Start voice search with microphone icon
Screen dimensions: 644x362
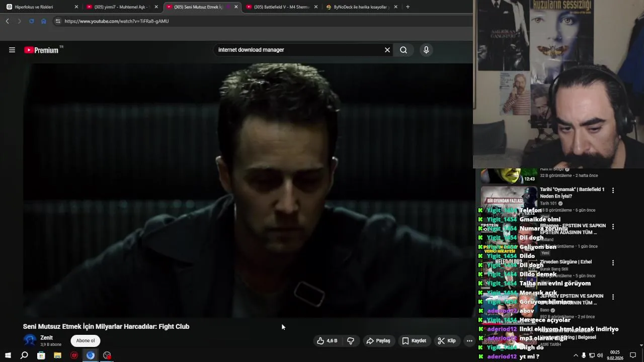(426, 50)
